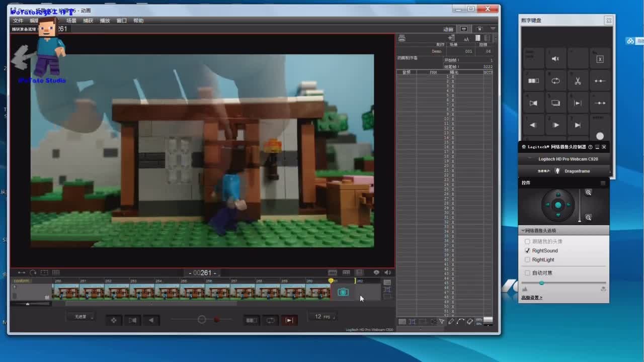Enable the RightLight checkbox
The image size is (644, 362).
tap(527, 259)
